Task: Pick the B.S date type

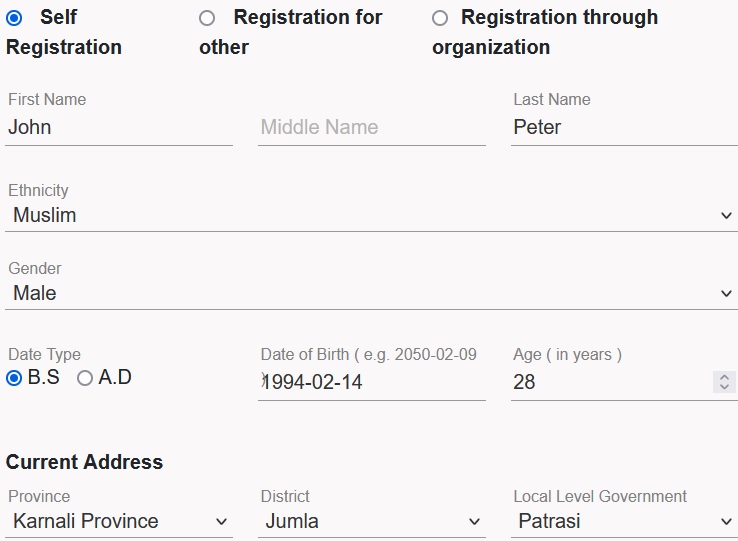Action: point(14,378)
